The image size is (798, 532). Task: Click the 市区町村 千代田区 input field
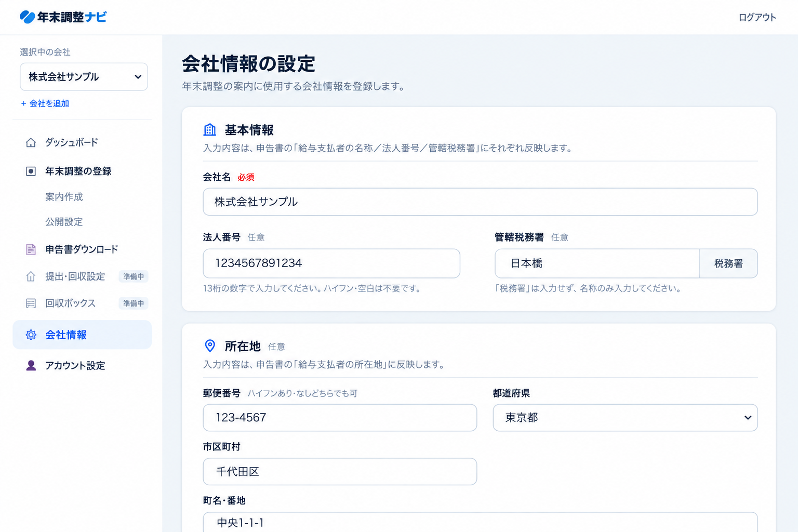tap(340, 472)
